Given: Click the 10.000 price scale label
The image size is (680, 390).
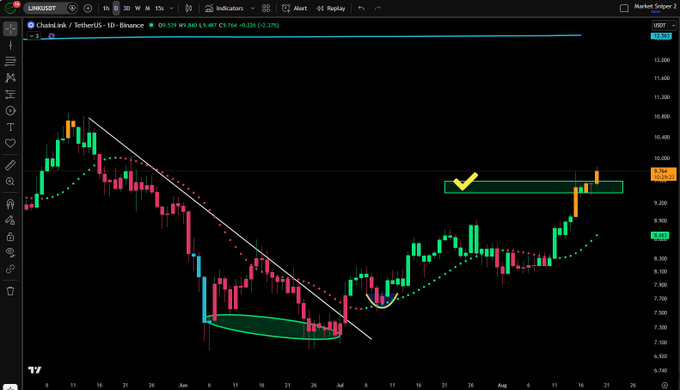Looking at the screenshot, I should (662, 158).
